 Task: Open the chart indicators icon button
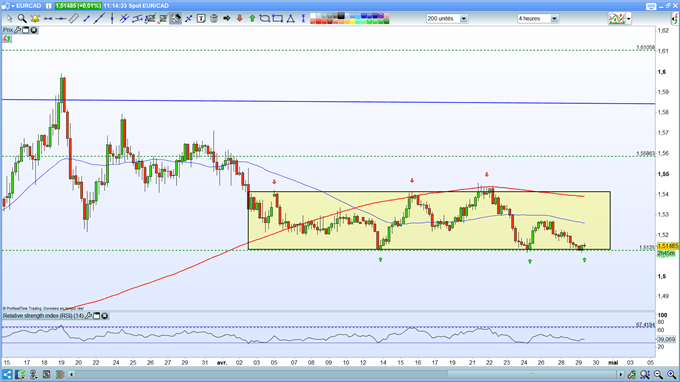click(617, 18)
